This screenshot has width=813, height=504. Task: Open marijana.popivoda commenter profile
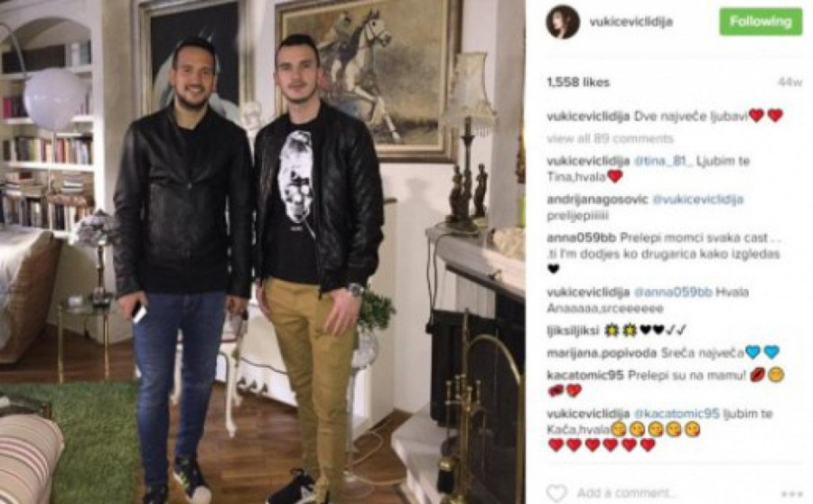tap(602, 353)
